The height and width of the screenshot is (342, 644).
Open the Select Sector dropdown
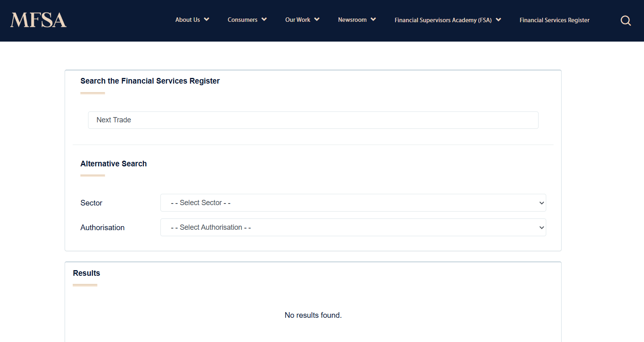coord(353,203)
